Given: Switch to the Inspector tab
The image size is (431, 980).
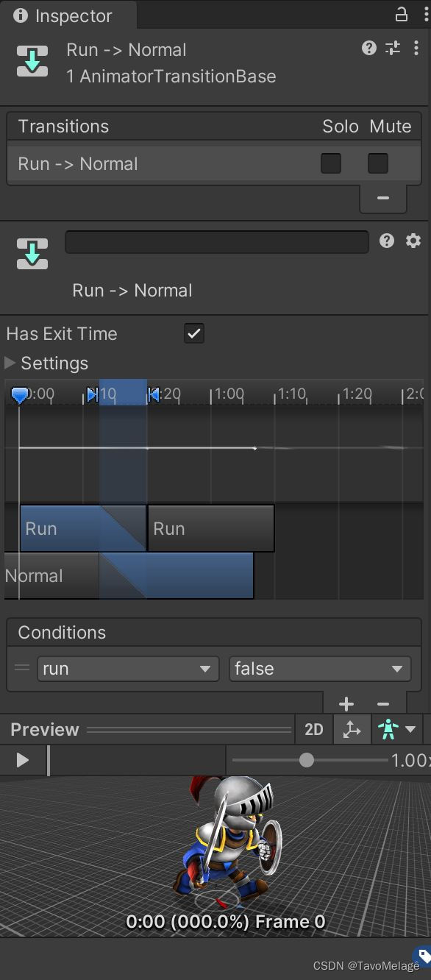Looking at the screenshot, I should click(x=68, y=15).
